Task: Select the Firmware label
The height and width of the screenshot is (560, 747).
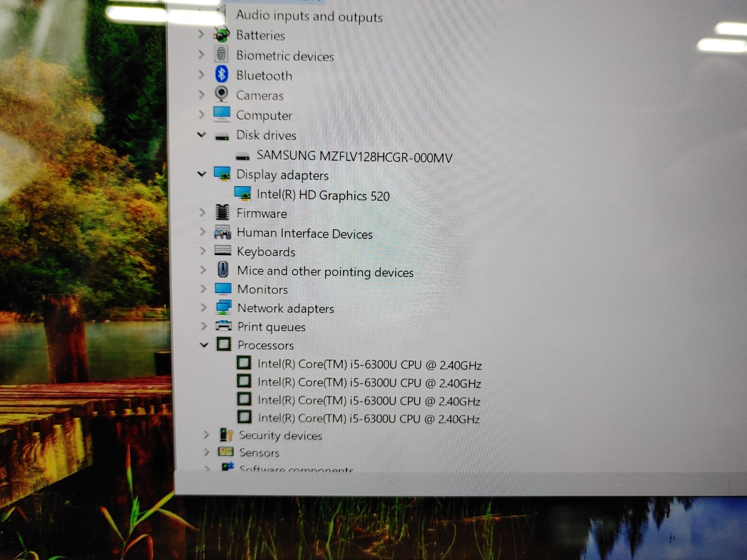Action: [262, 213]
